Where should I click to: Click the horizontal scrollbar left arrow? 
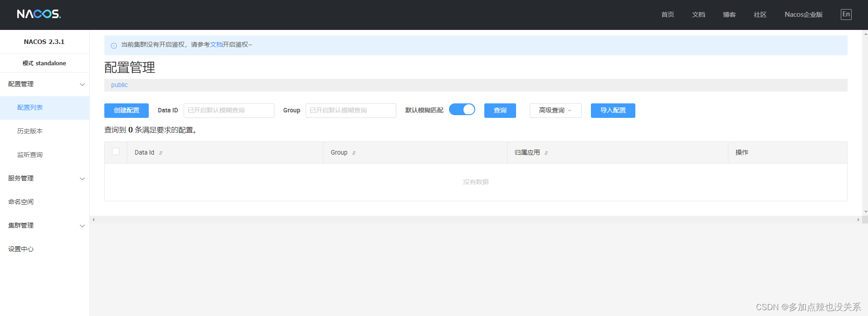coord(93,219)
